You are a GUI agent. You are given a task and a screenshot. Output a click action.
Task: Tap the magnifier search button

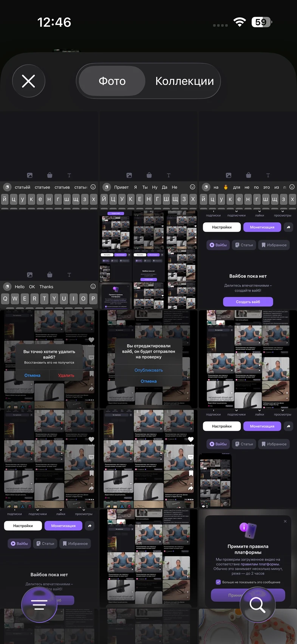258,605
